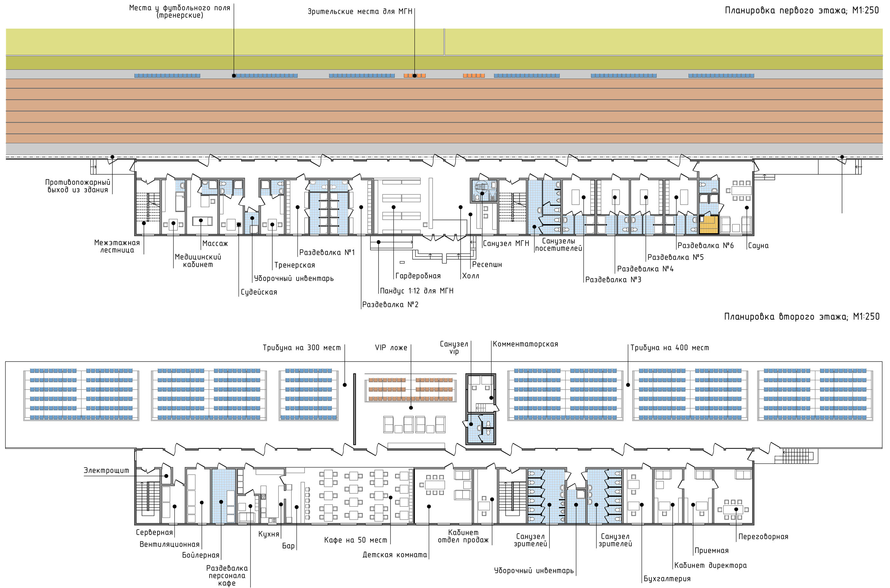Click the 'Раздевалка №6' label
This screenshot has height=588, width=890.
pyautogui.click(x=705, y=246)
